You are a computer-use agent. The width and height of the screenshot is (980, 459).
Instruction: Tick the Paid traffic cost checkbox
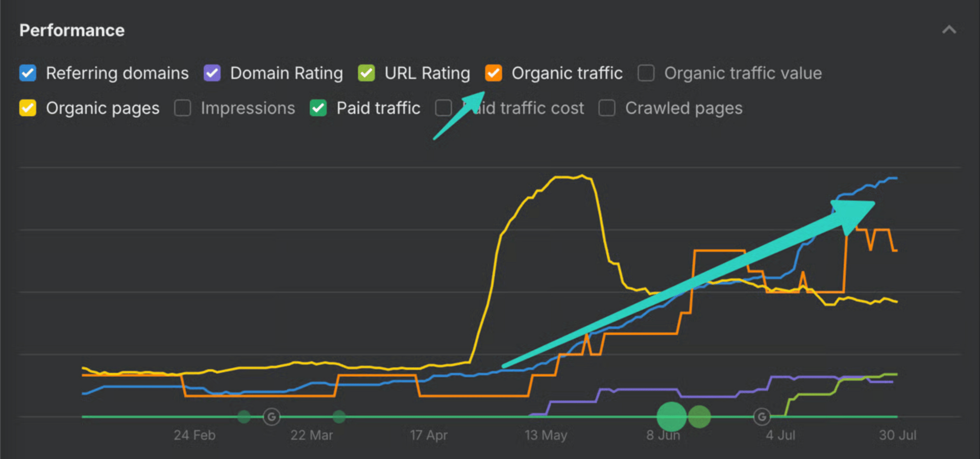point(444,108)
